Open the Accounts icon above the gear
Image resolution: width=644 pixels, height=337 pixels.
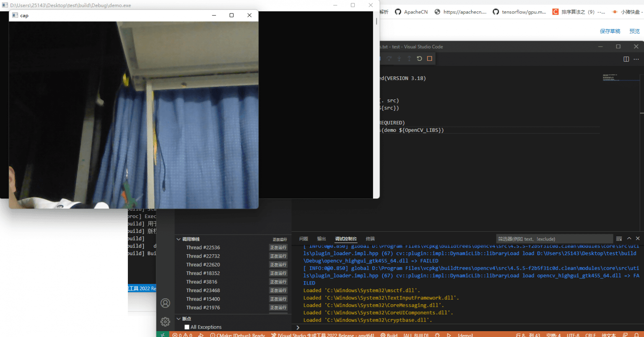(x=165, y=303)
